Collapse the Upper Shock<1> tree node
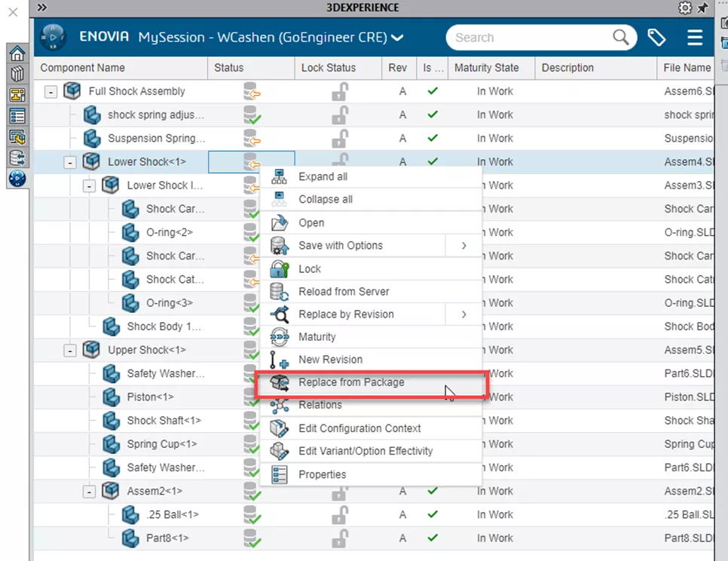The width and height of the screenshot is (728, 561). 70,351
